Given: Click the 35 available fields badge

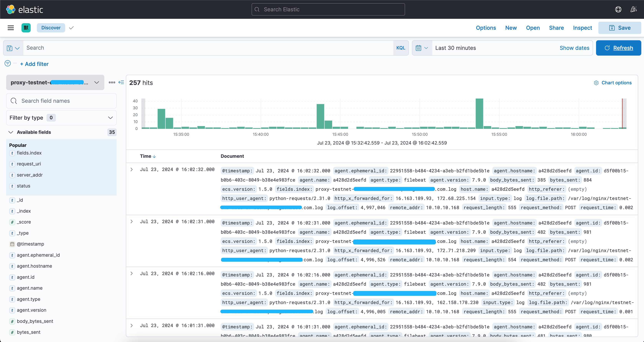Looking at the screenshot, I should 112,132.
